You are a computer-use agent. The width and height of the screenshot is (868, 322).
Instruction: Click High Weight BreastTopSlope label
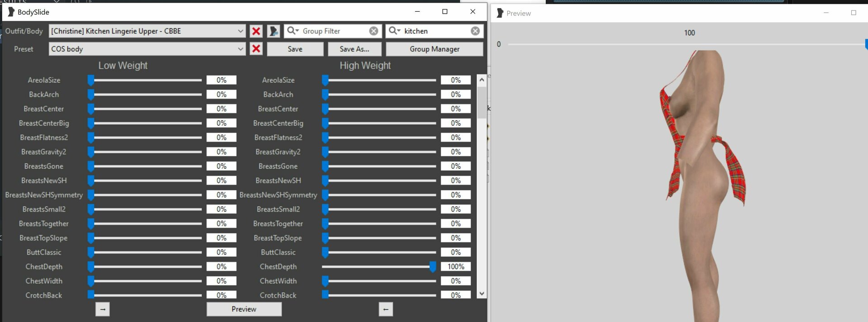tap(278, 238)
